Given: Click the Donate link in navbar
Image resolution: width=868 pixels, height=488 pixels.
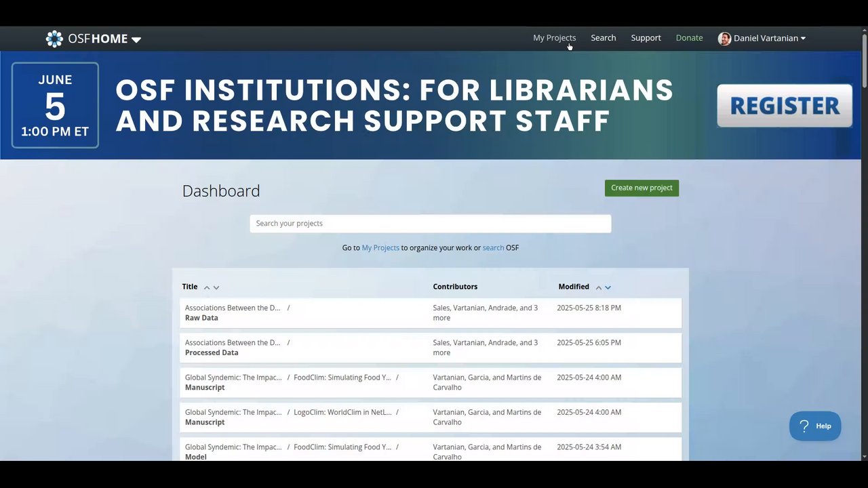Looking at the screenshot, I should tap(689, 38).
